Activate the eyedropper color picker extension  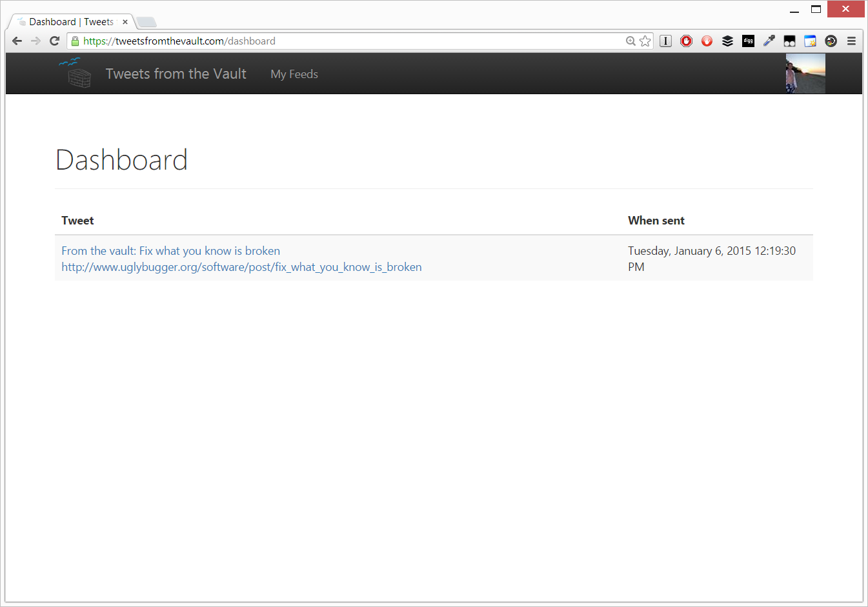769,41
